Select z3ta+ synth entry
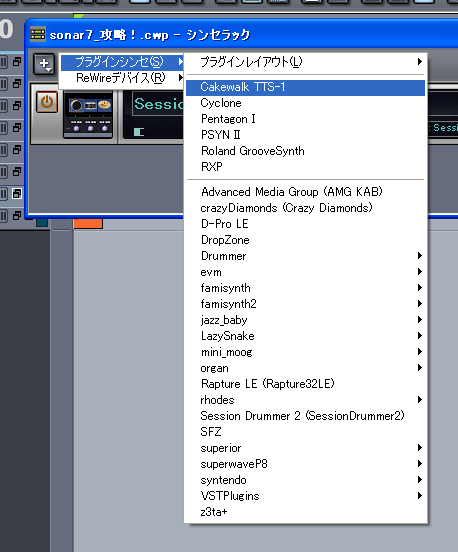This screenshot has width=458, height=552. [306, 512]
